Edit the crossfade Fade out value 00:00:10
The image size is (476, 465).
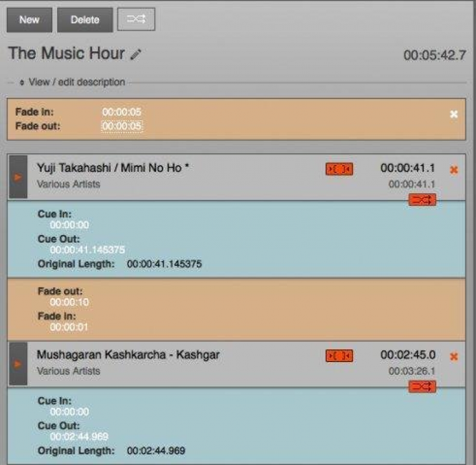tap(70, 302)
